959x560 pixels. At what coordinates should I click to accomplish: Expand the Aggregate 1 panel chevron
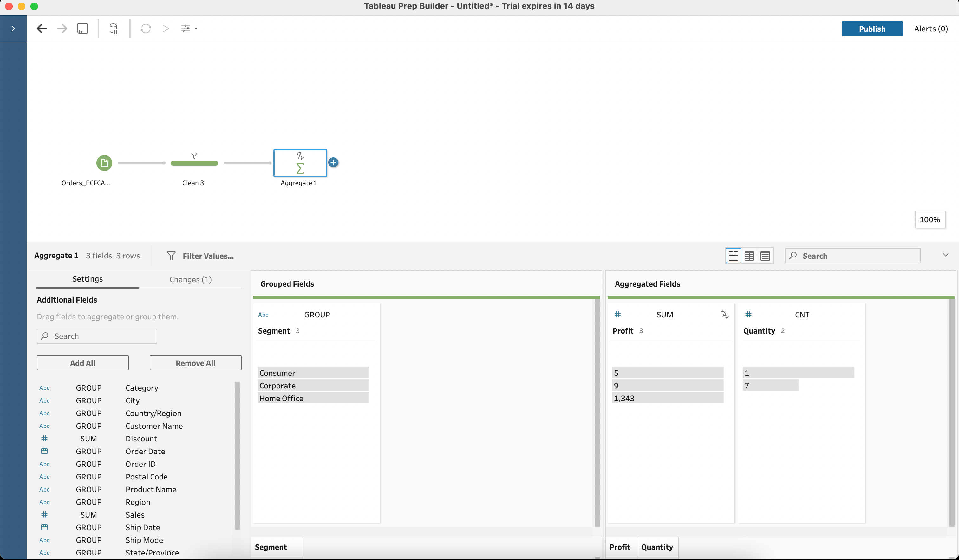946,255
